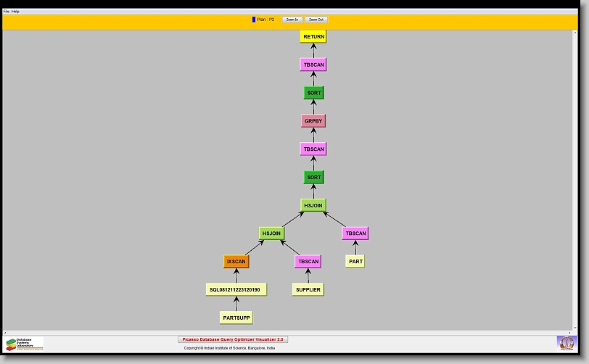
Task: Select the orange IXSCAN node
Action: click(x=236, y=262)
